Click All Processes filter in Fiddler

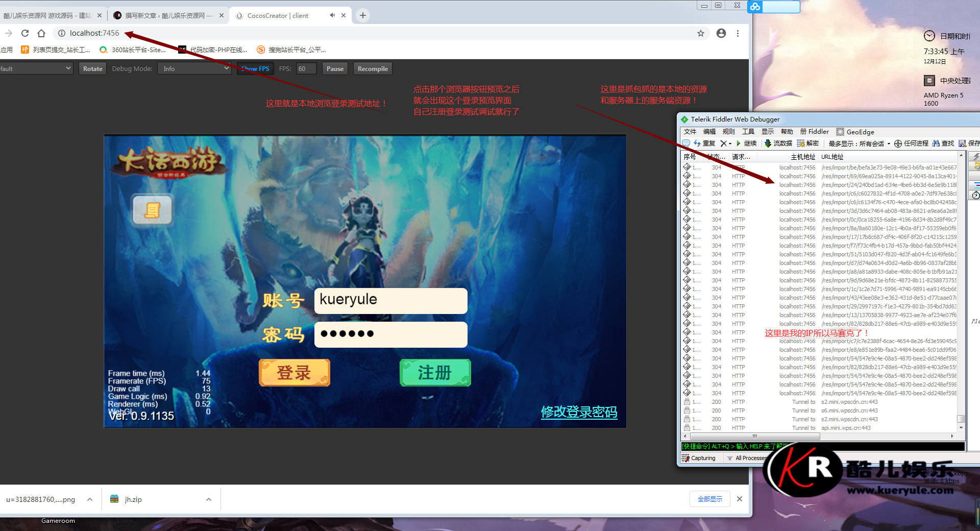tap(746, 458)
